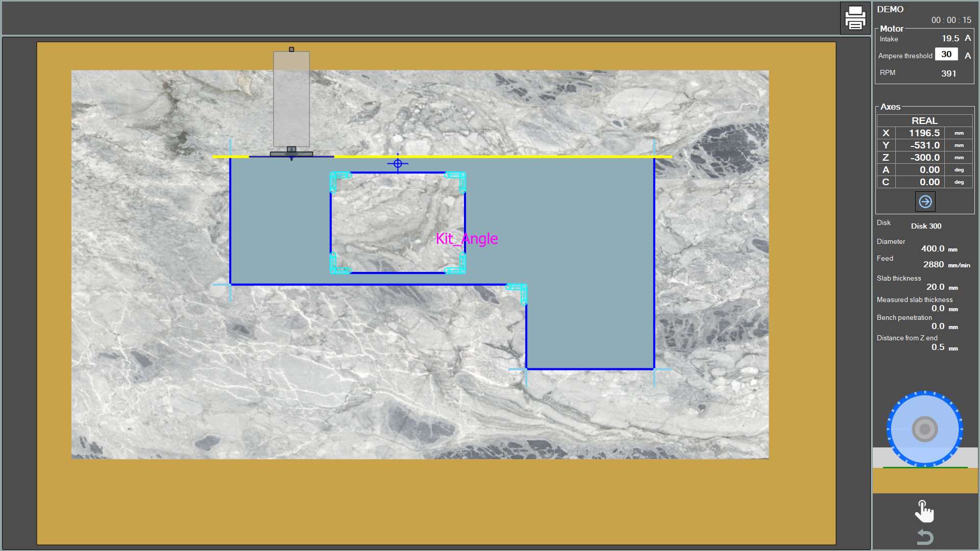Click the REAL axes header
Viewport: 980px width, 551px height.
924,120
